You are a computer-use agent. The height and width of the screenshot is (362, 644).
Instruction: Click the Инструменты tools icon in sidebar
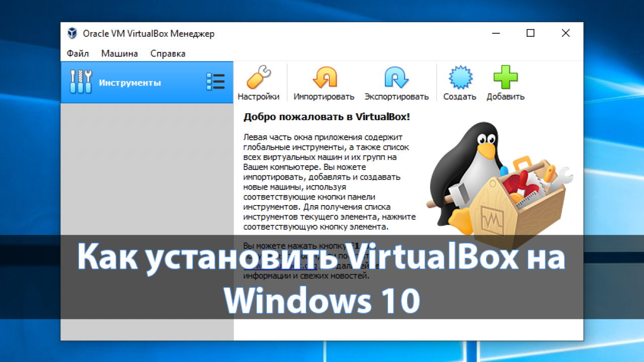[x=80, y=82]
